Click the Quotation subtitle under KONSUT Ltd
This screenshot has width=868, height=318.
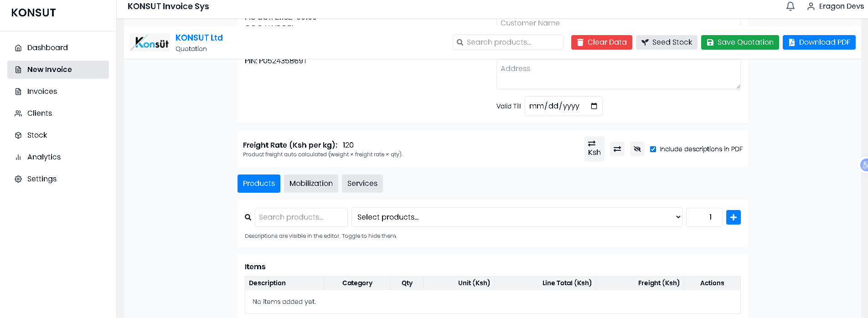[191, 49]
